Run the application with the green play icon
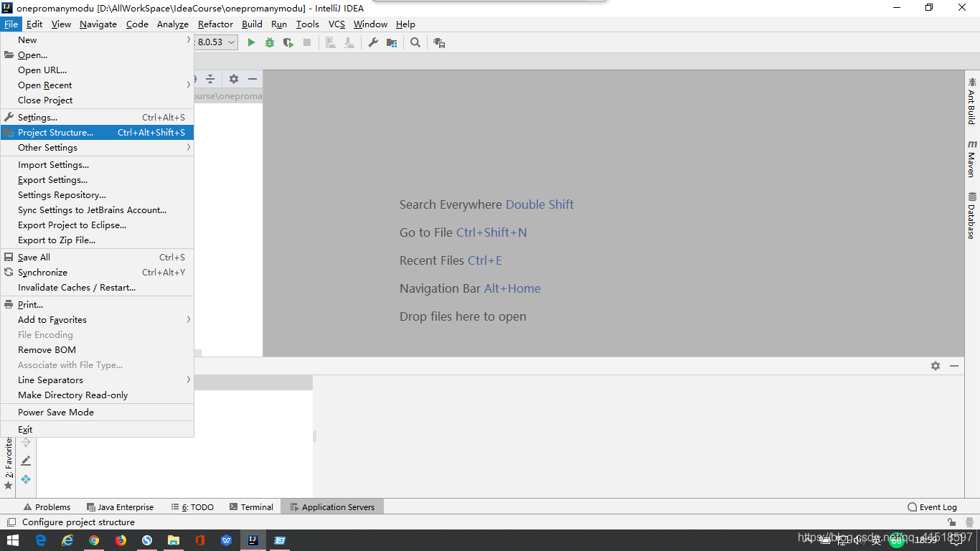The image size is (980, 551). coord(251,42)
